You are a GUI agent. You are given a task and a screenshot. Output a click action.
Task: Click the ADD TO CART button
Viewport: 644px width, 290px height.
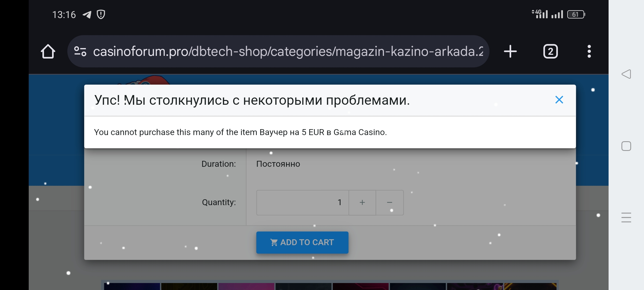(x=302, y=242)
